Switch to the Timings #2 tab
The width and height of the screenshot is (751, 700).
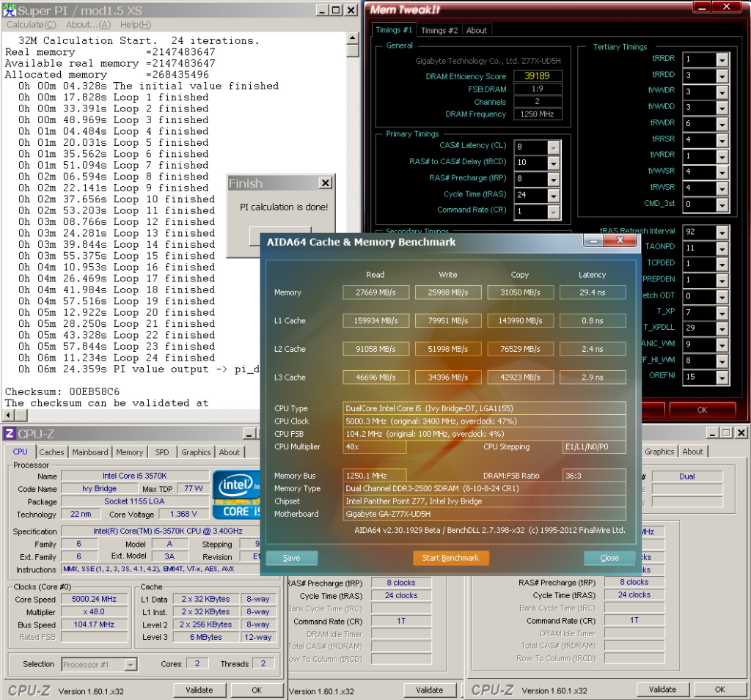pos(439,30)
